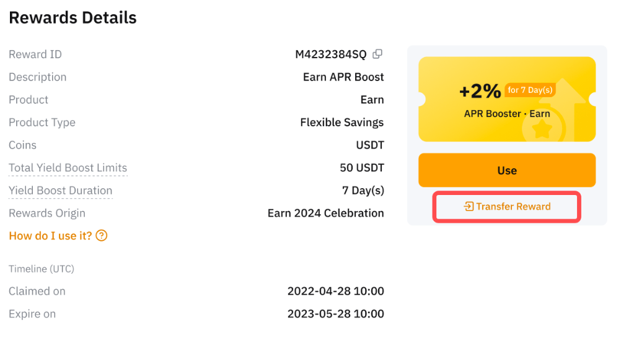Screen dimensions: 621x364
Task: Click the star icon on the coupon
Action: coord(542,128)
